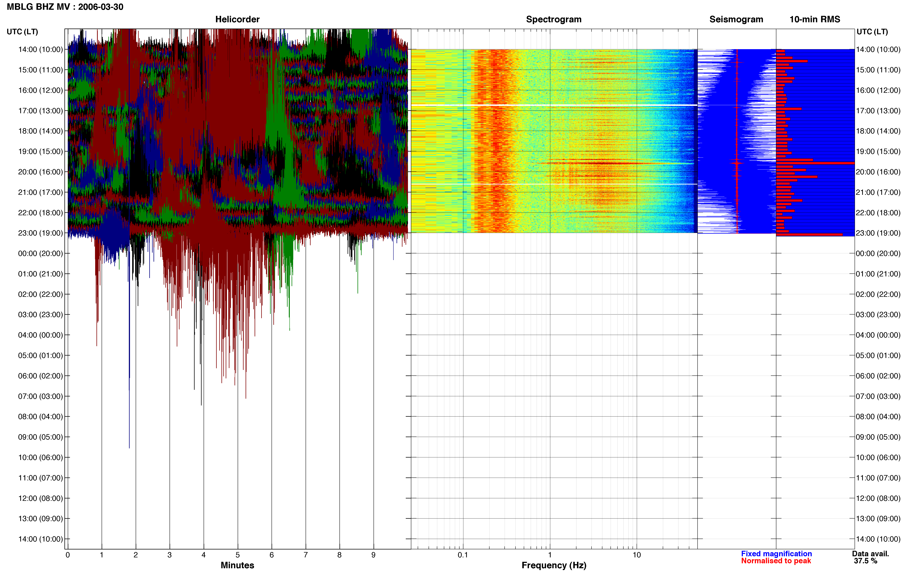The height and width of the screenshot is (578, 924).
Task: Select the left '17:00 (13:00)' time label
Action: 41,110
